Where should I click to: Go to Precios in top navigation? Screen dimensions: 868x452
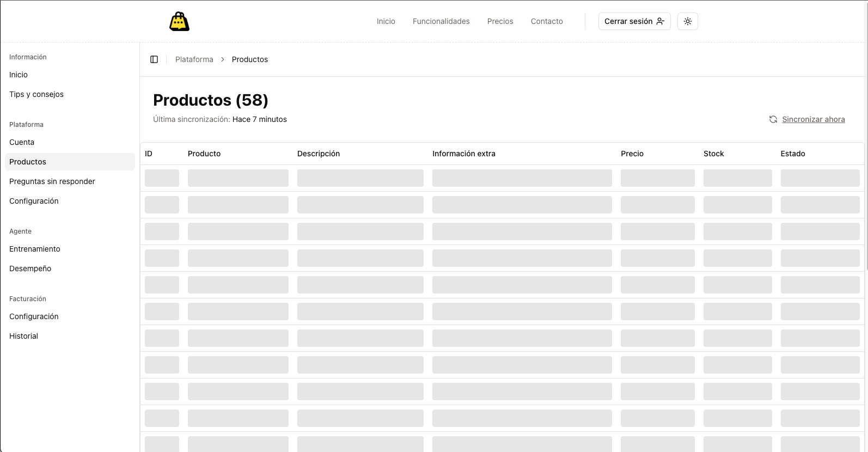click(x=500, y=21)
